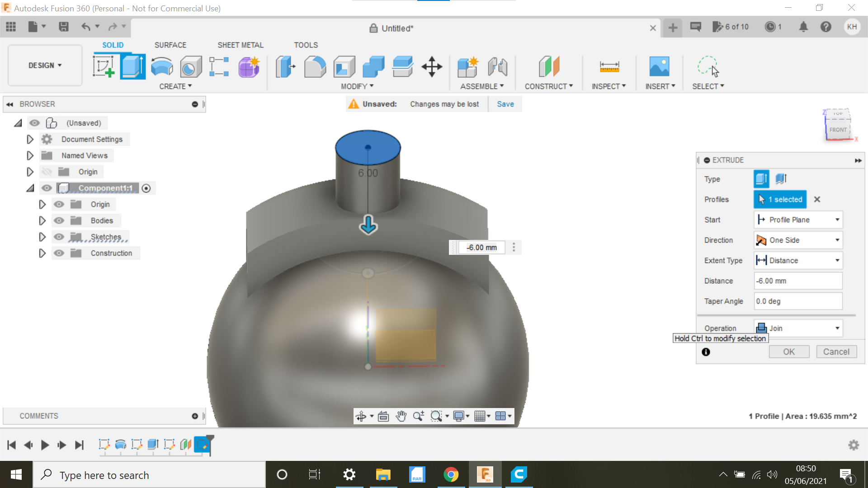Activate the Extrude tool
Viewport: 868px width, 488px height.
(x=132, y=66)
